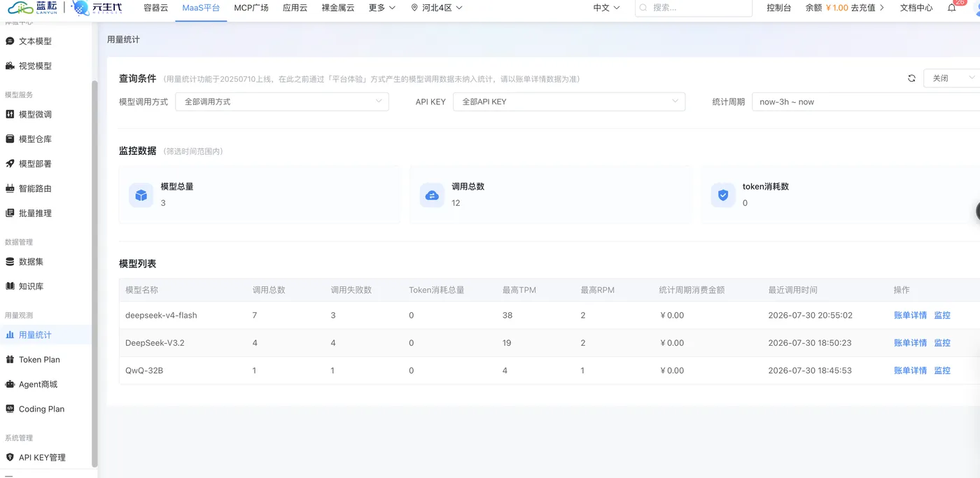The height and width of the screenshot is (478, 980).
Task: Click the 模型总量 cube icon
Action: pos(141,195)
